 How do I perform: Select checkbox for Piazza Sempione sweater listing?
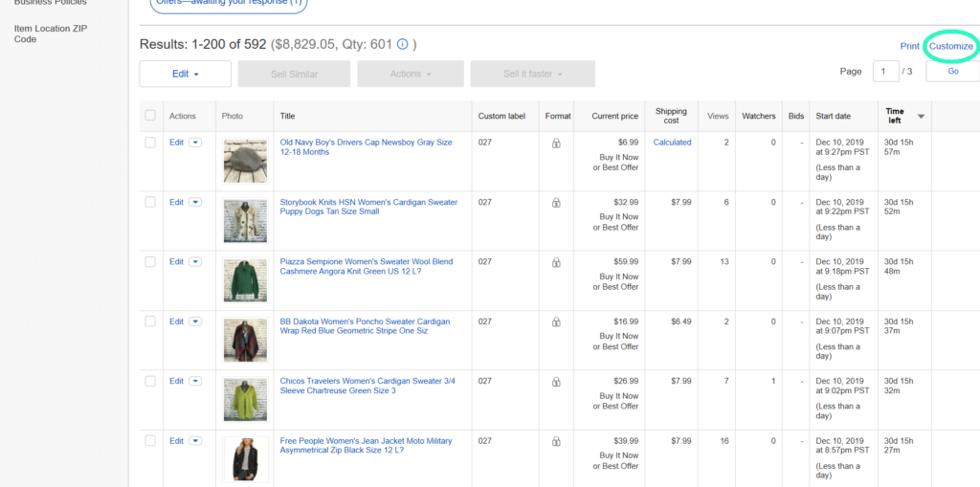150,262
